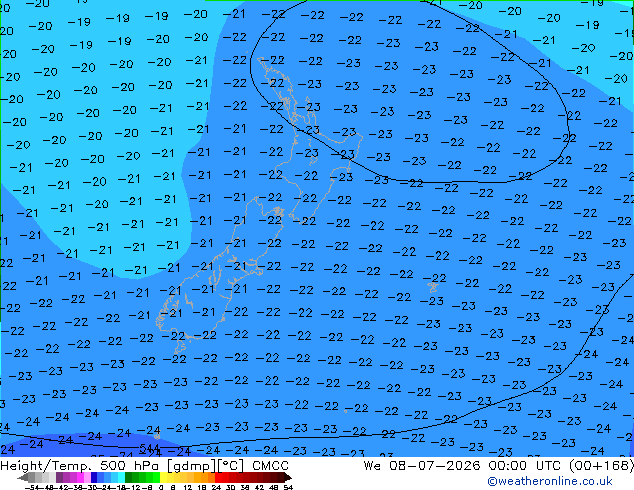The height and width of the screenshot is (490, 634).
Task: Click the legend value 54 label
Action: click(x=287, y=487)
